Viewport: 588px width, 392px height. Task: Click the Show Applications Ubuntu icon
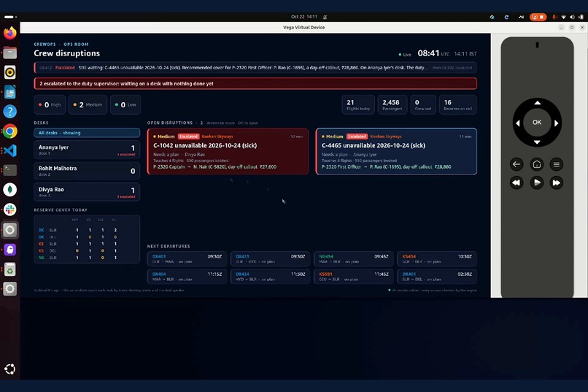point(9,369)
